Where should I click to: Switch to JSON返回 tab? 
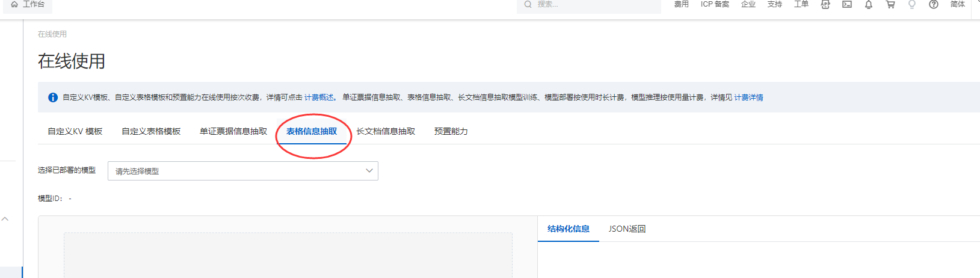pos(627,229)
